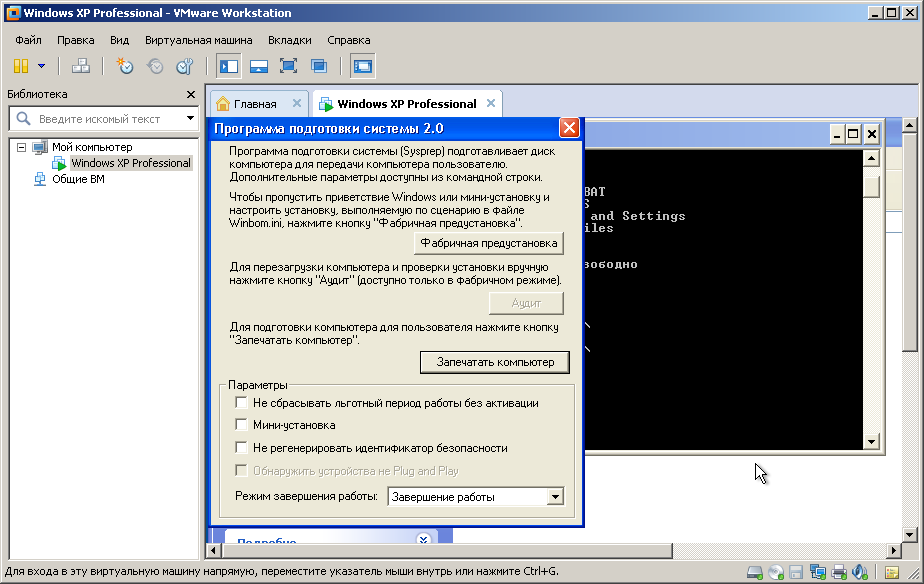Image resolution: width=924 pixels, height=584 pixels.
Task: Close the Sysprep dialog with red X
Action: pyautogui.click(x=569, y=128)
